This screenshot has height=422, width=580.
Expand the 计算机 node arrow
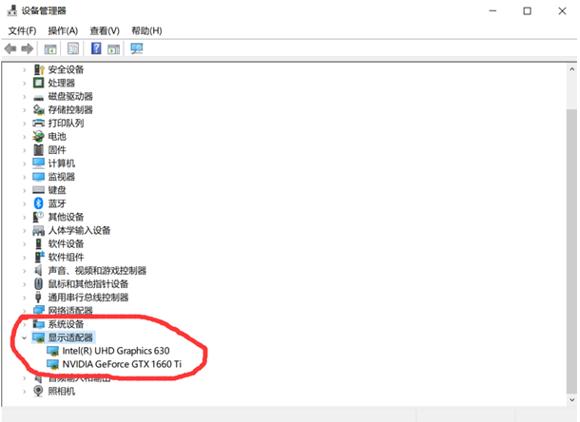24,163
